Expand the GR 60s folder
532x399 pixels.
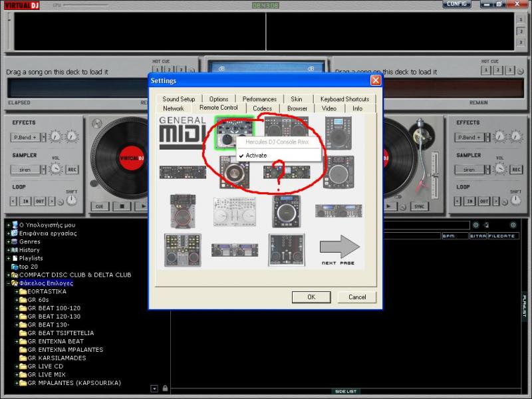point(16,300)
